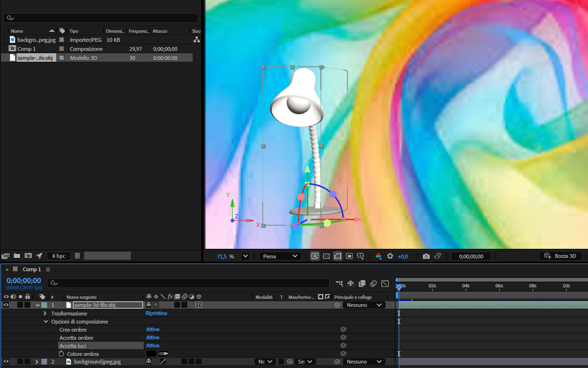
Task: Click the label tag column header in Project panel
Action: pos(62,31)
